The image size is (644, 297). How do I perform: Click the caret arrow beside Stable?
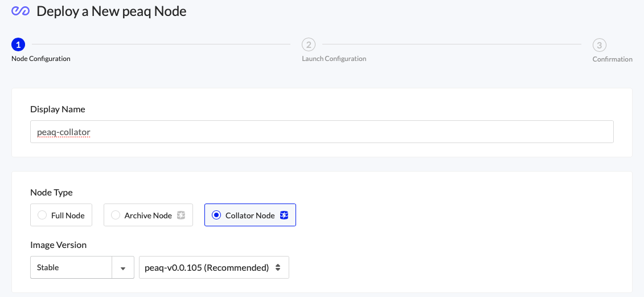(x=122, y=267)
